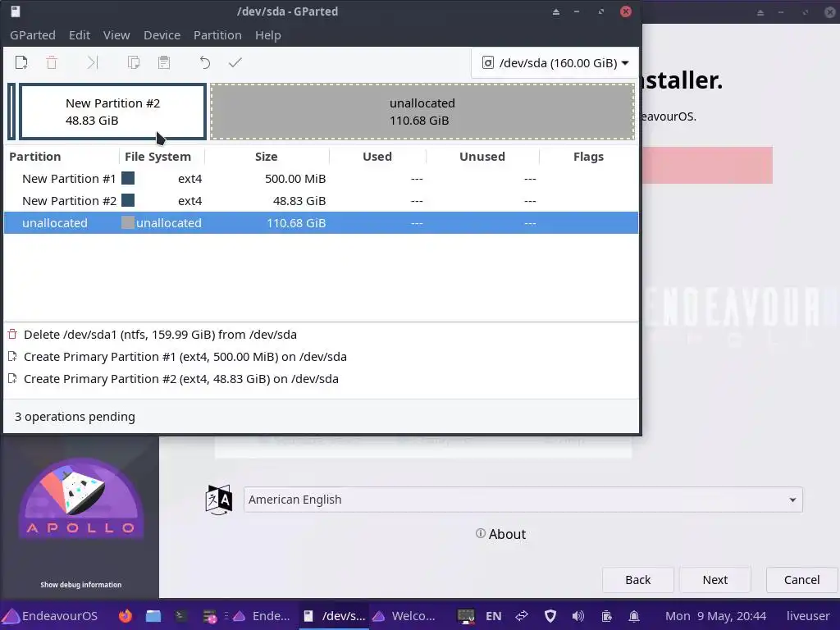The height and width of the screenshot is (630, 840).
Task: Open the Help menu
Action: pyautogui.click(x=268, y=34)
